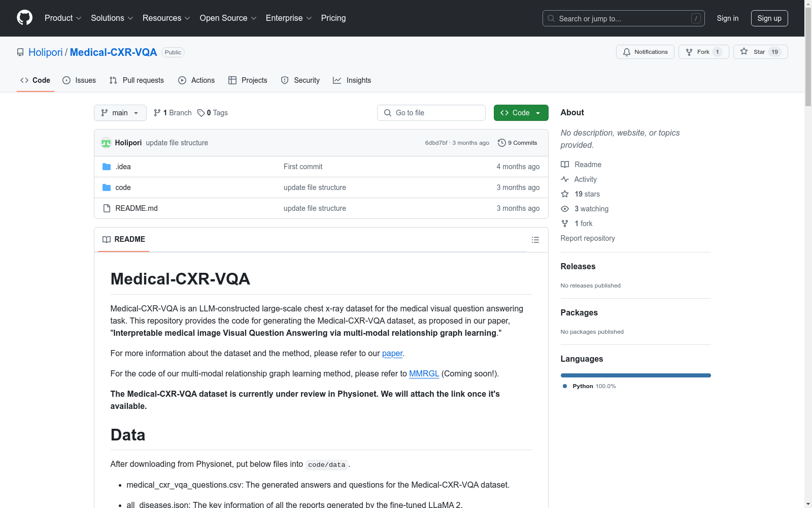This screenshot has height=508, width=812.
Task: Click the Sign up button
Action: pyautogui.click(x=769, y=18)
